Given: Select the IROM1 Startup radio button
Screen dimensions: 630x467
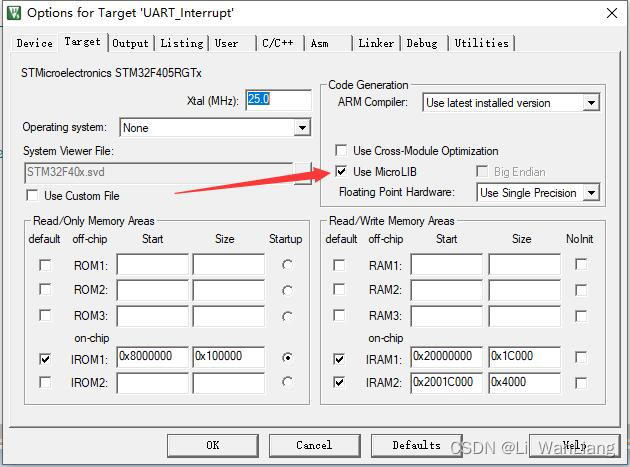Looking at the screenshot, I should point(287,357).
